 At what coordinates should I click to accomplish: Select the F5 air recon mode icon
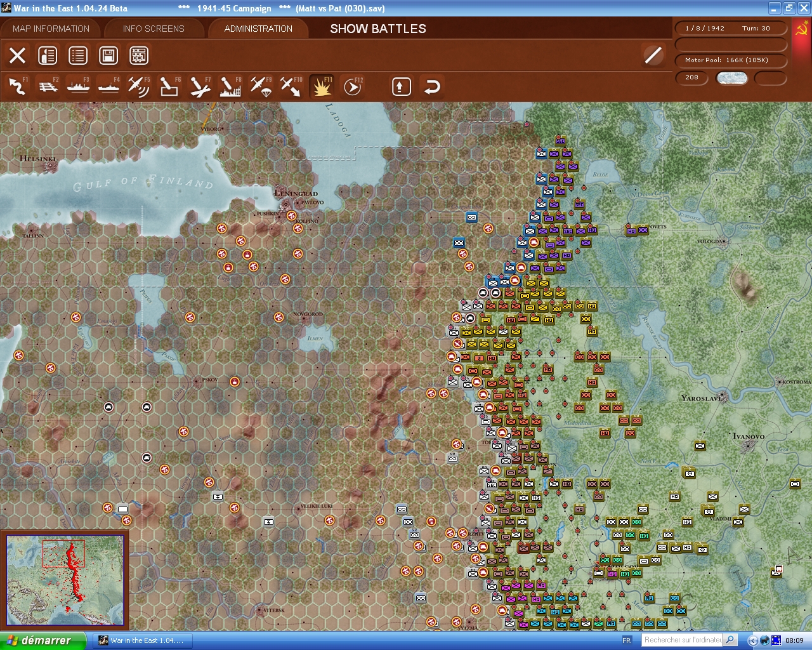[x=139, y=86]
